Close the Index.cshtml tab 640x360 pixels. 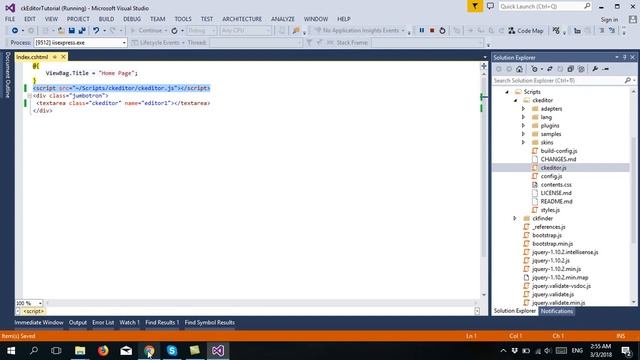(x=63, y=57)
